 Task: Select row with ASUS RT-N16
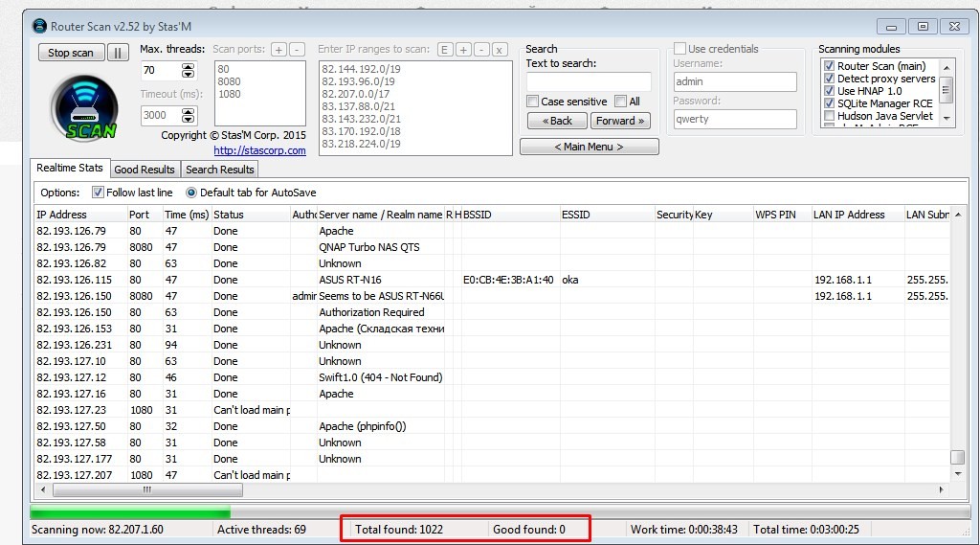pyautogui.click(x=493, y=280)
